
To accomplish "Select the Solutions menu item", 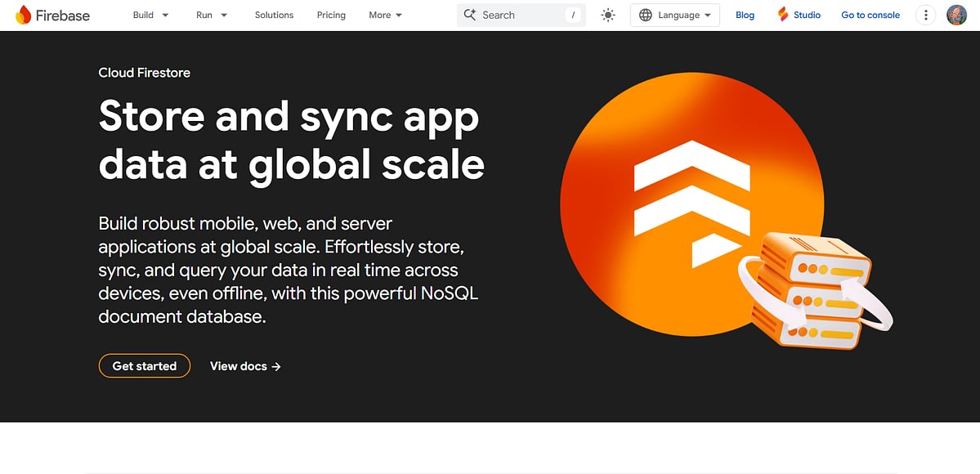I will click(274, 14).
